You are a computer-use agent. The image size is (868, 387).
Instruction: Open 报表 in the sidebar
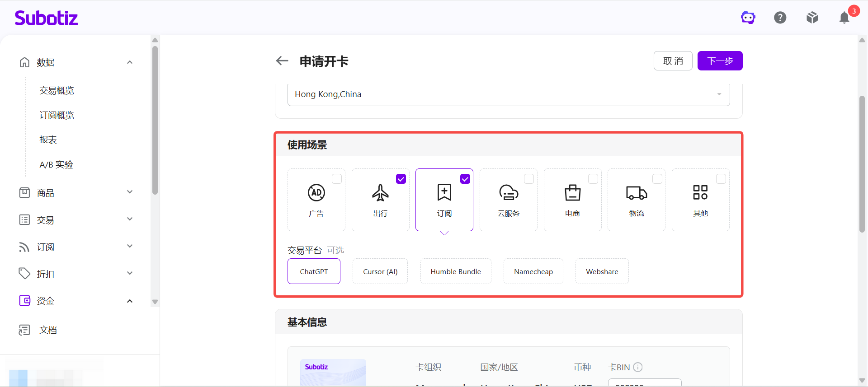(x=48, y=140)
